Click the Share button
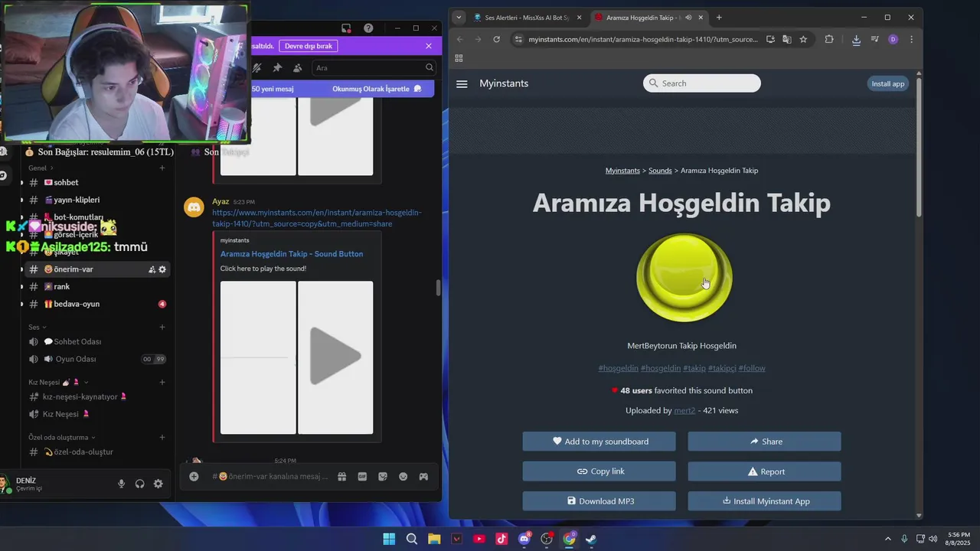The image size is (980, 551). pyautogui.click(x=765, y=442)
